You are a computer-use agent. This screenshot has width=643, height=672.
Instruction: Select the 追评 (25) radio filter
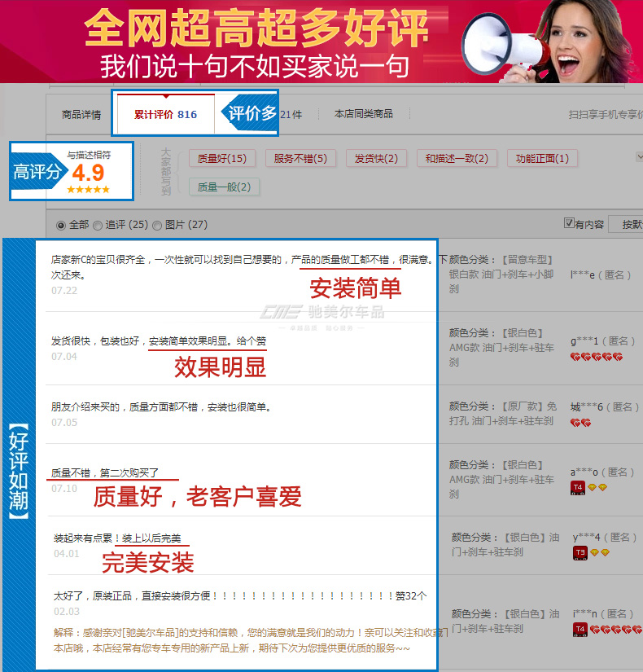[98, 225]
